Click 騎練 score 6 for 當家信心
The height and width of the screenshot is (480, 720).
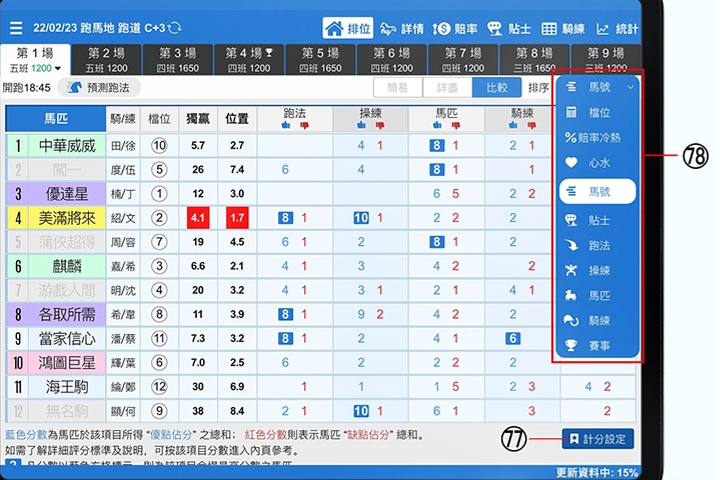tap(512, 339)
